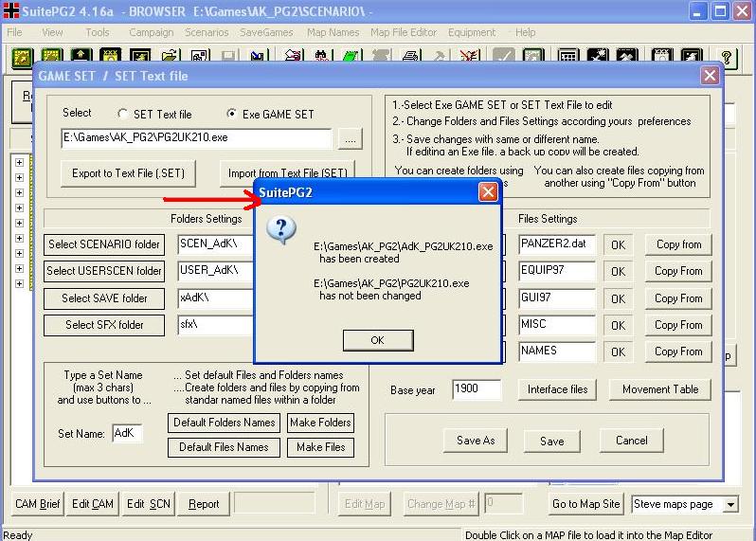This screenshot has width=756, height=541.
Task: Click the table grid toolbar icon
Action: tap(568, 58)
